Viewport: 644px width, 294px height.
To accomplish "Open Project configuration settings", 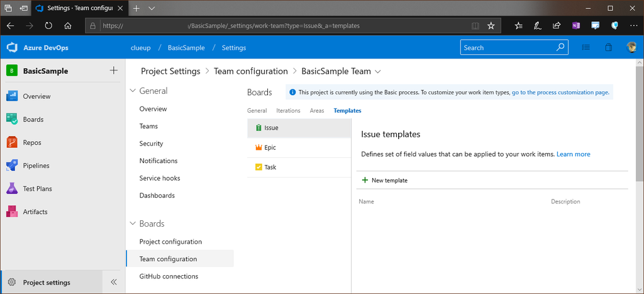I will [171, 241].
